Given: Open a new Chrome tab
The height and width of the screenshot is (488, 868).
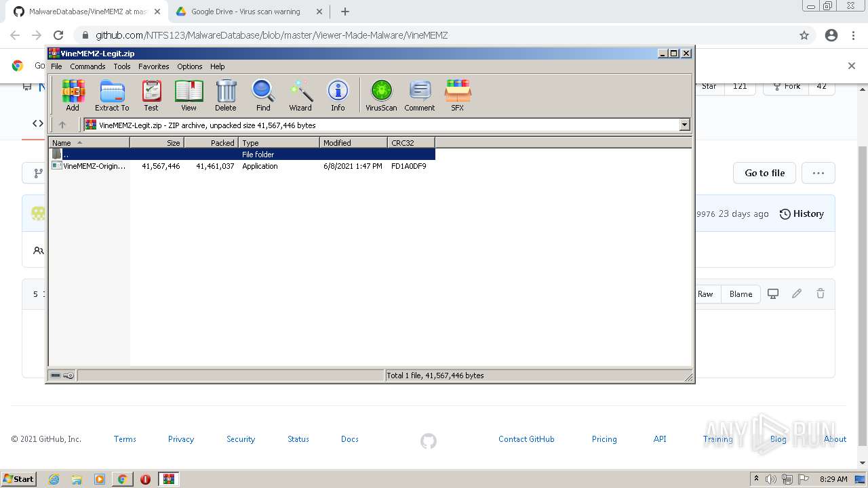Looking at the screenshot, I should (x=344, y=12).
